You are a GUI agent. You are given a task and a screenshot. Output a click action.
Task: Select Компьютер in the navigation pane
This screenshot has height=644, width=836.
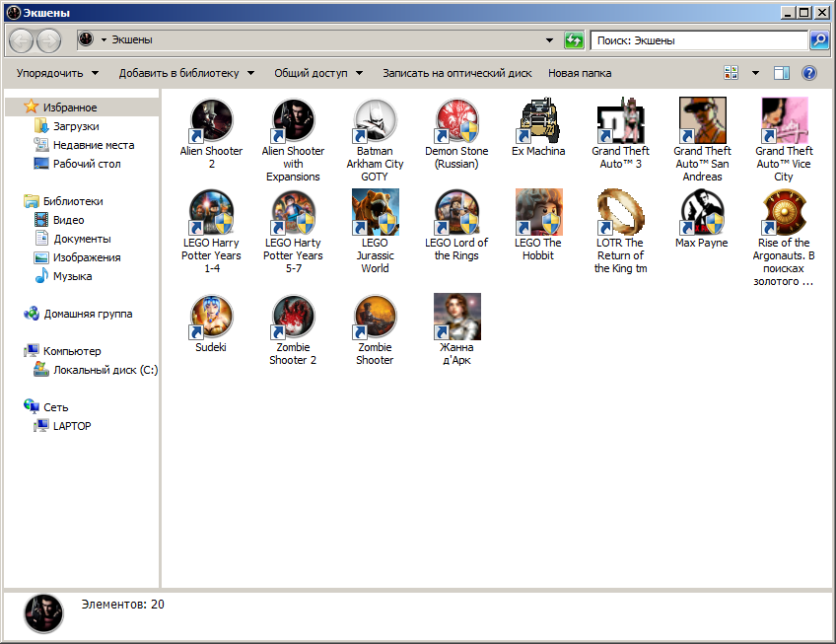pos(71,351)
